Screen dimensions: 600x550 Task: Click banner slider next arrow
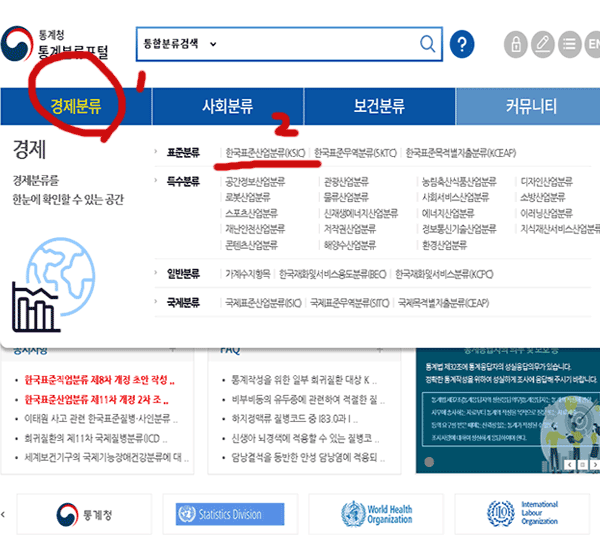coord(595,465)
